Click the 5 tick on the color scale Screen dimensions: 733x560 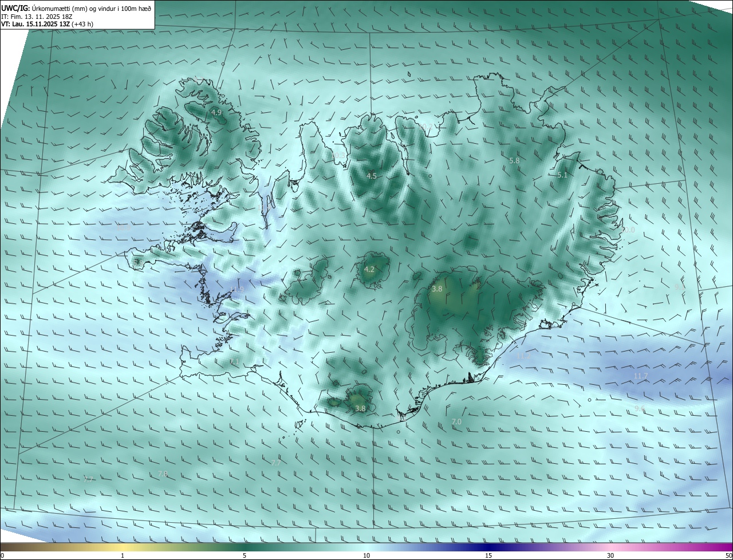click(x=245, y=555)
